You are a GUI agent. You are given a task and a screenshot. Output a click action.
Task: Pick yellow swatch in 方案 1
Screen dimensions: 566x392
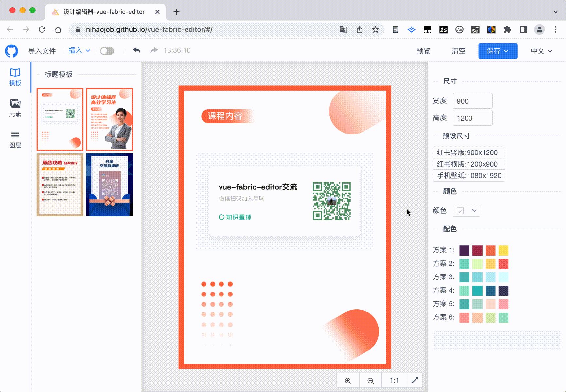coord(504,250)
